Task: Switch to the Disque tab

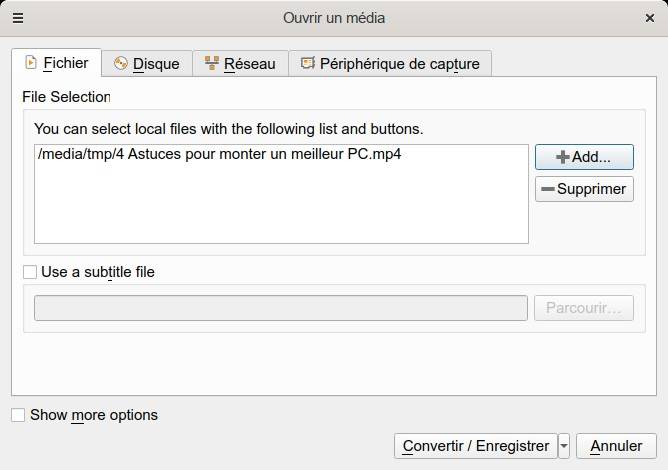Action: (147, 64)
